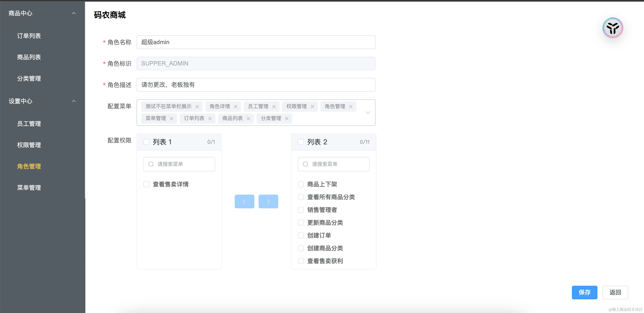
Task: Click the 保存 button
Action: (x=584, y=292)
